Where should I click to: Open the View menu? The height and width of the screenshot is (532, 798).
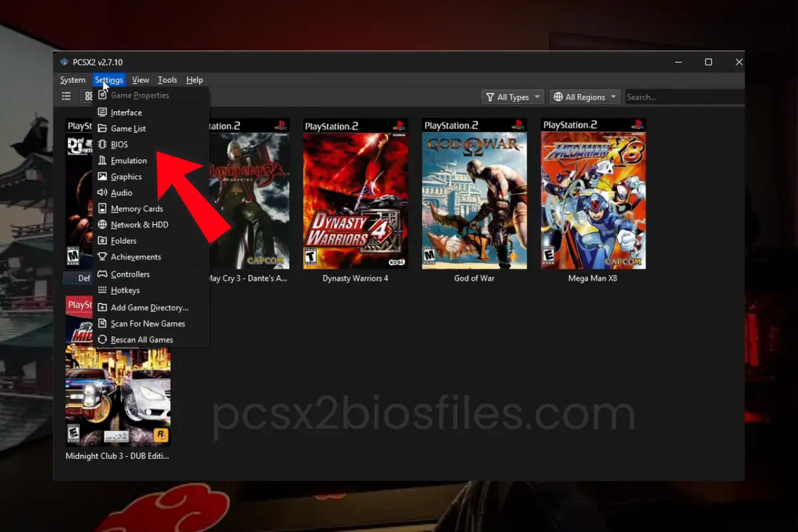tap(140, 80)
